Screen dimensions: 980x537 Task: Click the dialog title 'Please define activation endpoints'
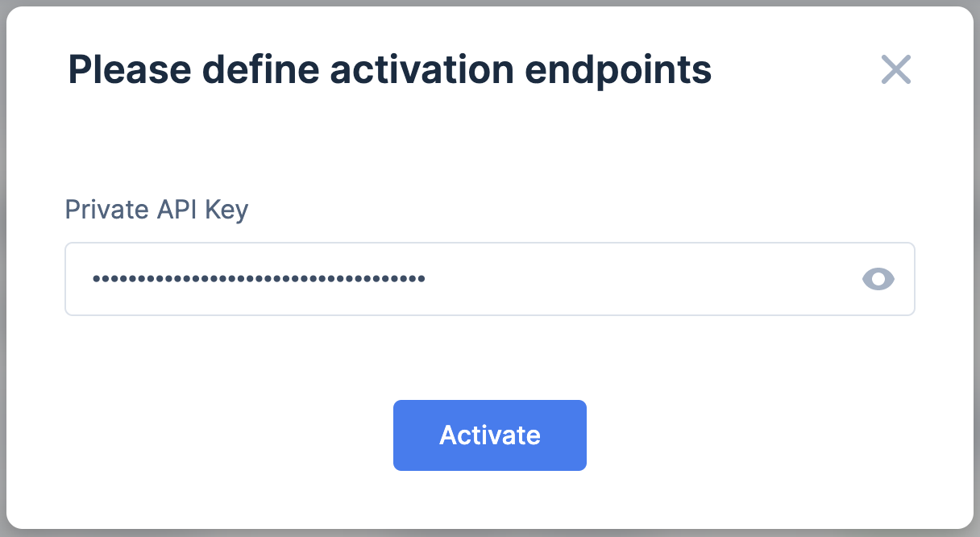390,70
